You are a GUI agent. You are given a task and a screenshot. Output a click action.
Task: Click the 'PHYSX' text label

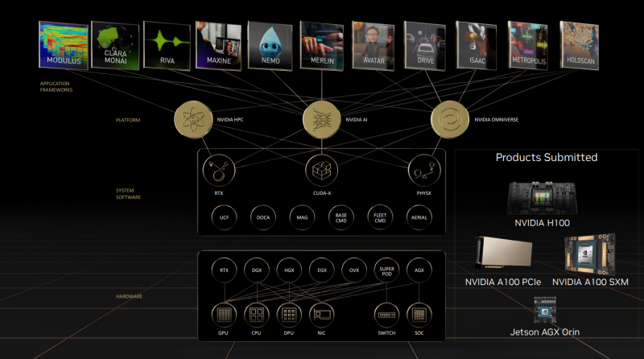424,193
